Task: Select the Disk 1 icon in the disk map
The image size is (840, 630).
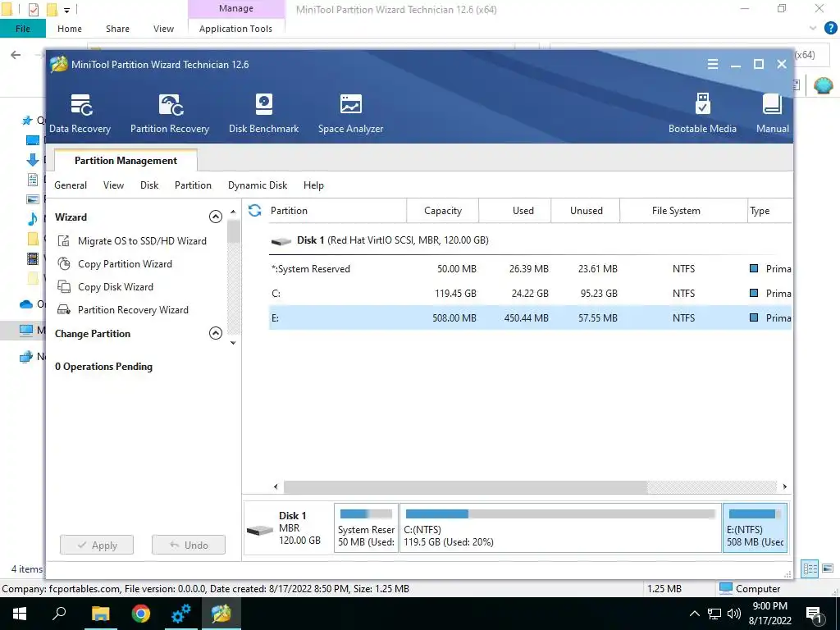Action: pyautogui.click(x=260, y=530)
